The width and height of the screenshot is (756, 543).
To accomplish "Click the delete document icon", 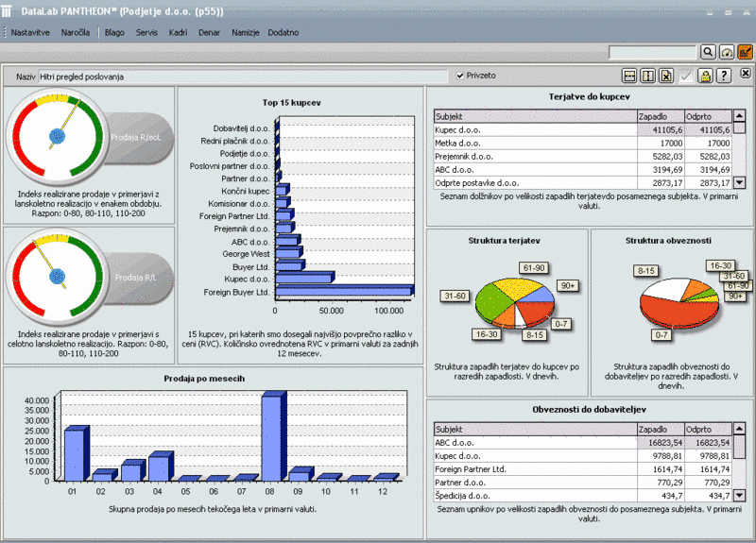I will click(x=666, y=76).
